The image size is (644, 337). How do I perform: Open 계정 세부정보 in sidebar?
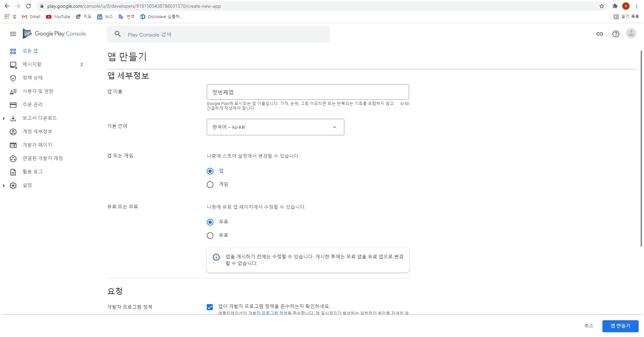click(37, 131)
